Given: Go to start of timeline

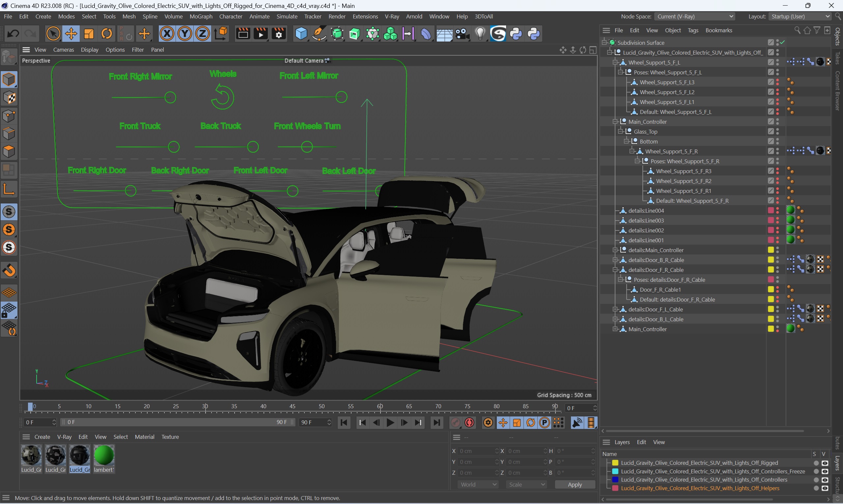Looking at the screenshot, I should click(344, 422).
